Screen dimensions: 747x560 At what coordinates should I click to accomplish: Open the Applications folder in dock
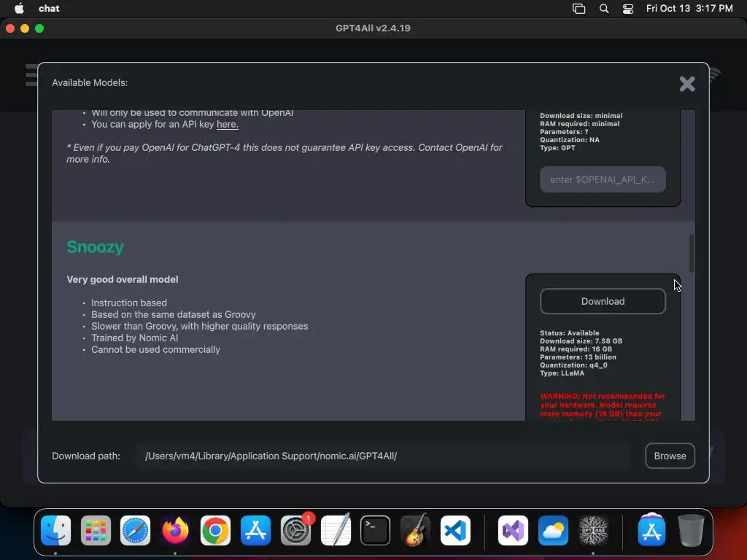651,531
